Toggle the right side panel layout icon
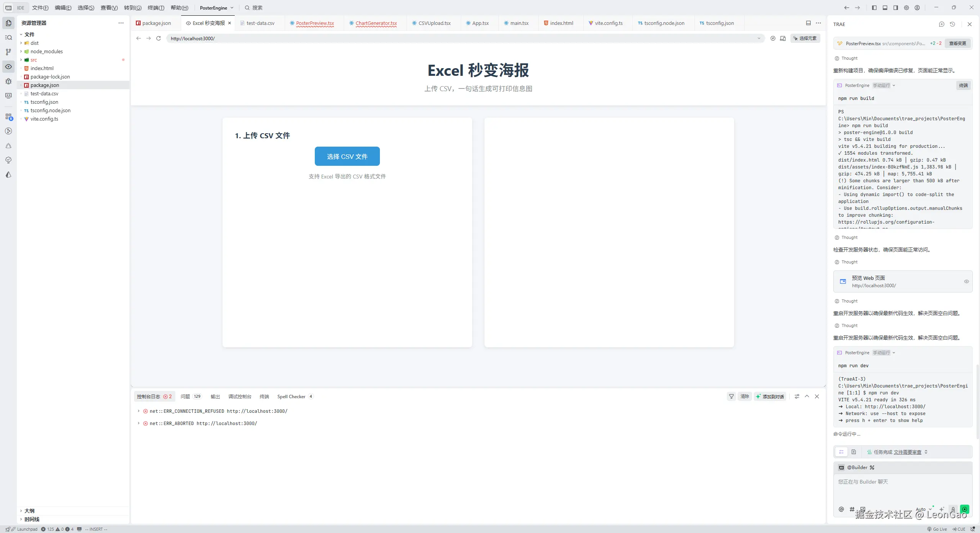Viewport: 980px width, 533px height. [895, 8]
